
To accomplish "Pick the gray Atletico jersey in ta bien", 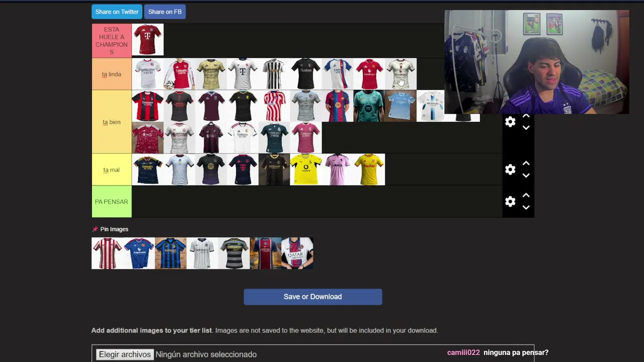I will [306, 106].
